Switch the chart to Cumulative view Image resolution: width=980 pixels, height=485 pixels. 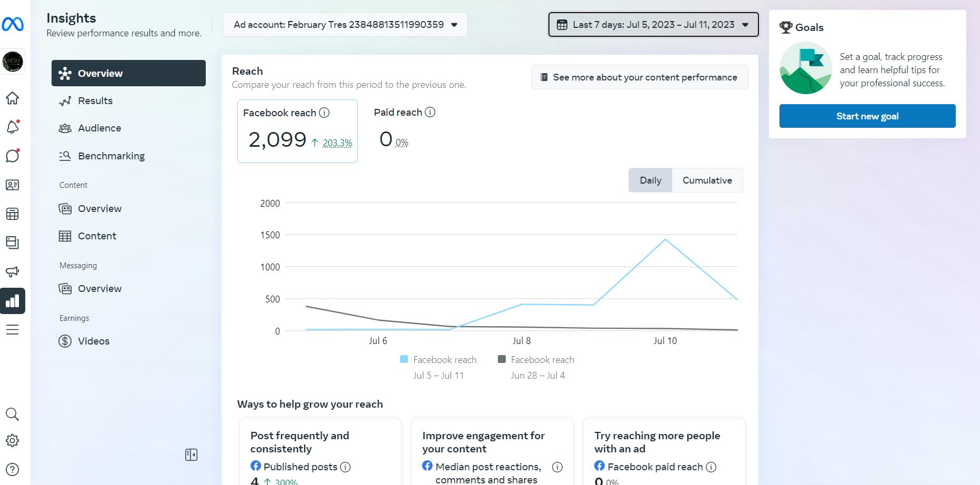[x=707, y=180]
